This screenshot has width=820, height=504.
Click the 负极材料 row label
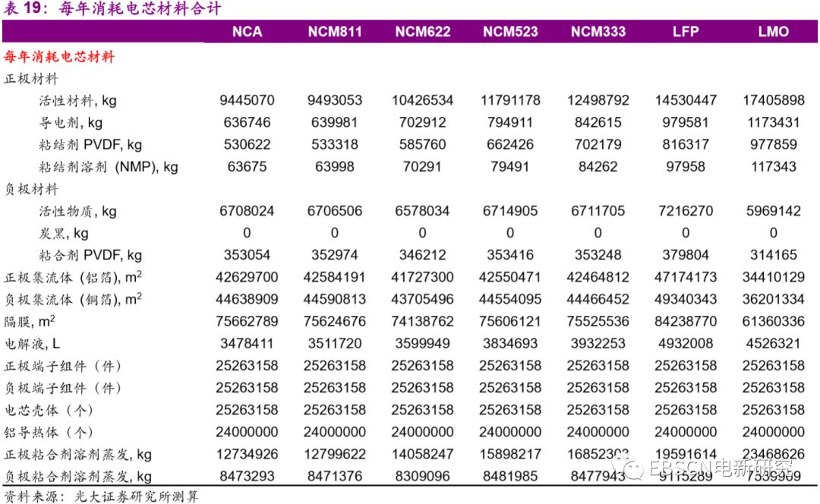point(31,189)
